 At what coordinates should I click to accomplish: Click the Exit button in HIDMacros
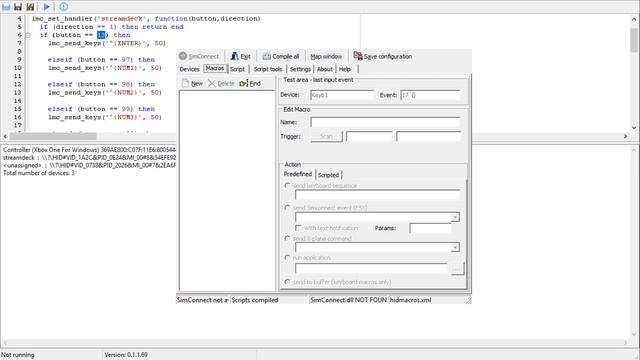(x=241, y=56)
